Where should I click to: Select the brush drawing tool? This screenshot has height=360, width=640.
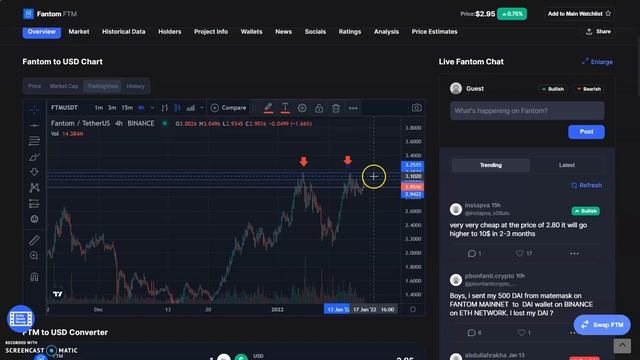click(x=34, y=157)
